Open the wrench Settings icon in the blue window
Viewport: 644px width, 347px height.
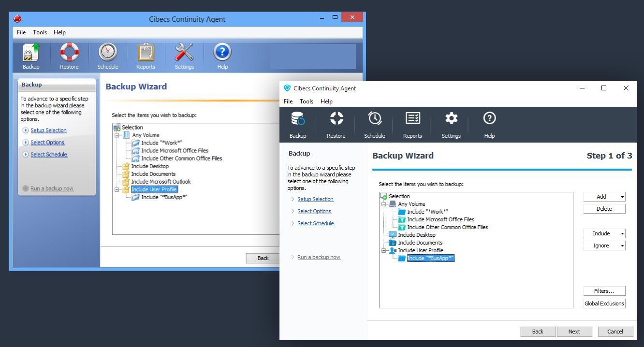[184, 52]
